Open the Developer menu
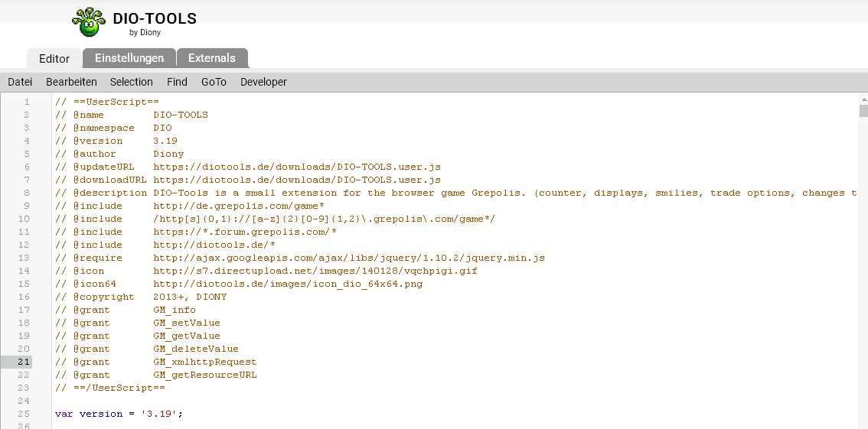The image size is (868, 429). point(263,82)
